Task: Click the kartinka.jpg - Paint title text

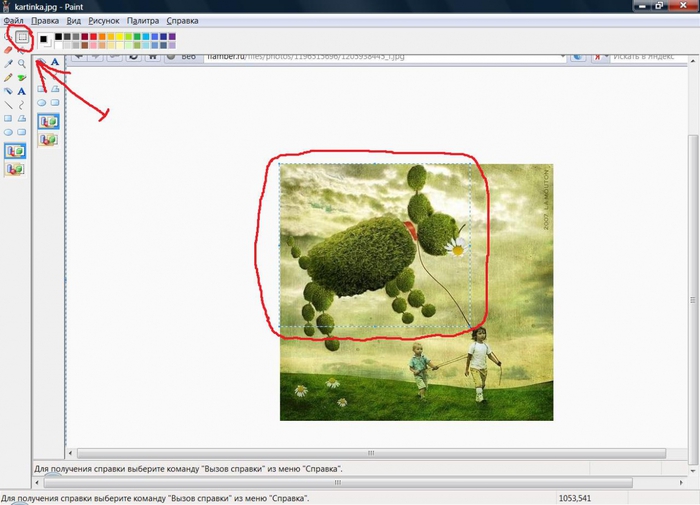Action: coord(49,7)
